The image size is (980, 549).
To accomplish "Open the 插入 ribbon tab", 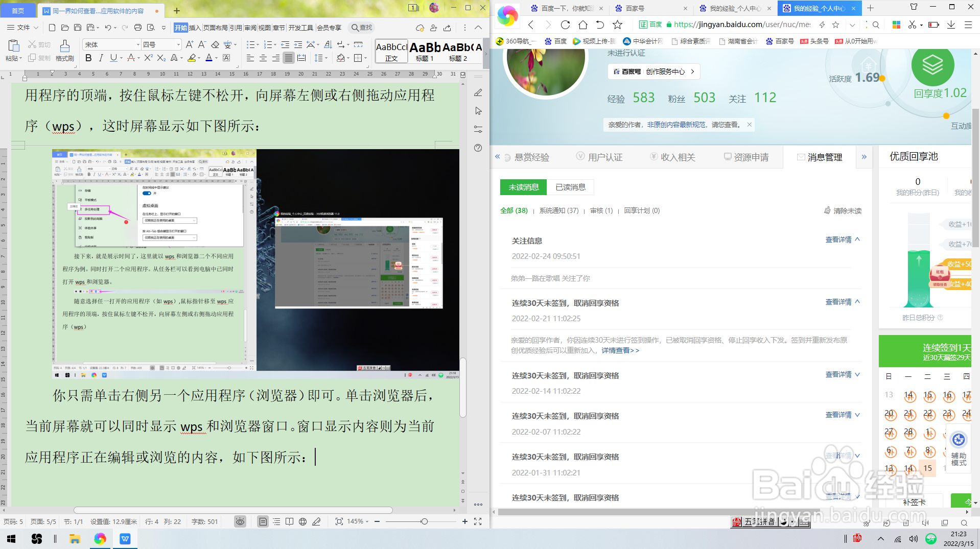I will tap(195, 28).
